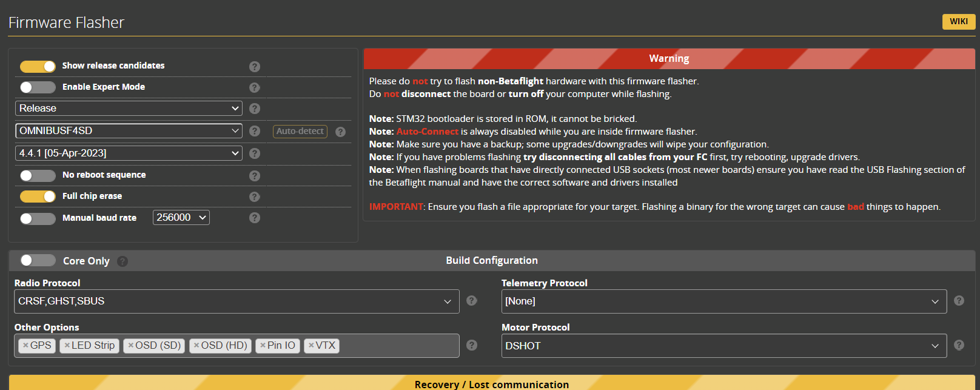Open help icon for Enable Expert Mode

click(x=255, y=87)
